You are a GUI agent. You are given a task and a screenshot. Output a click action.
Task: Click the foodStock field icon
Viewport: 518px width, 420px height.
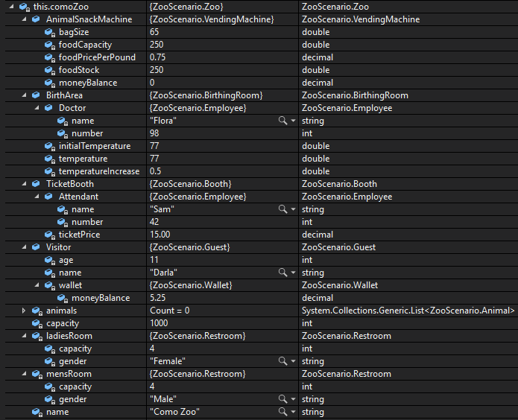click(x=50, y=70)
